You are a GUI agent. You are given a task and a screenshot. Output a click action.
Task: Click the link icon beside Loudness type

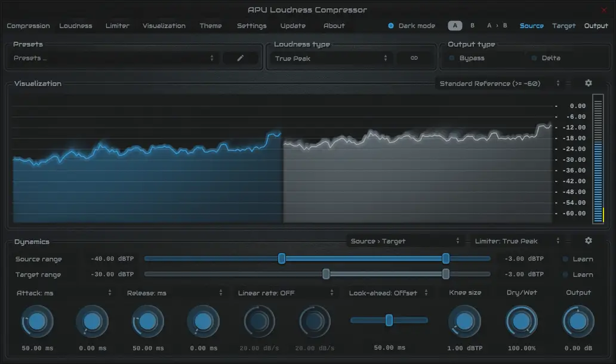[414, 58]
